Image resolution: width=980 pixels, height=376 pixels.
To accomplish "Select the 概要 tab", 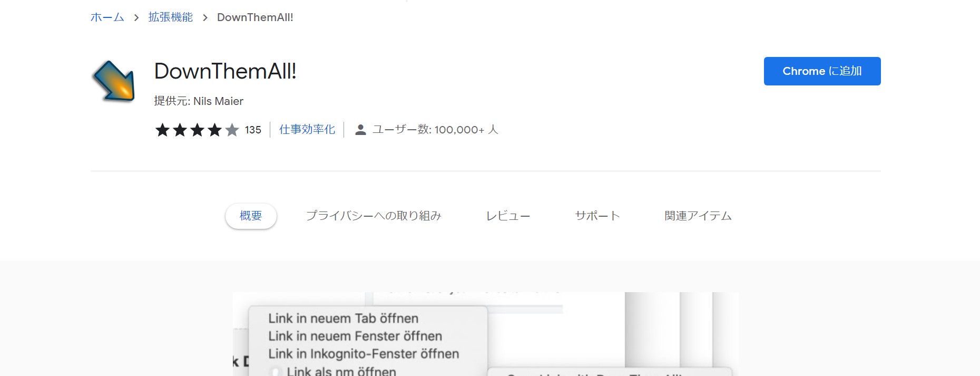I will click(251, 216).
